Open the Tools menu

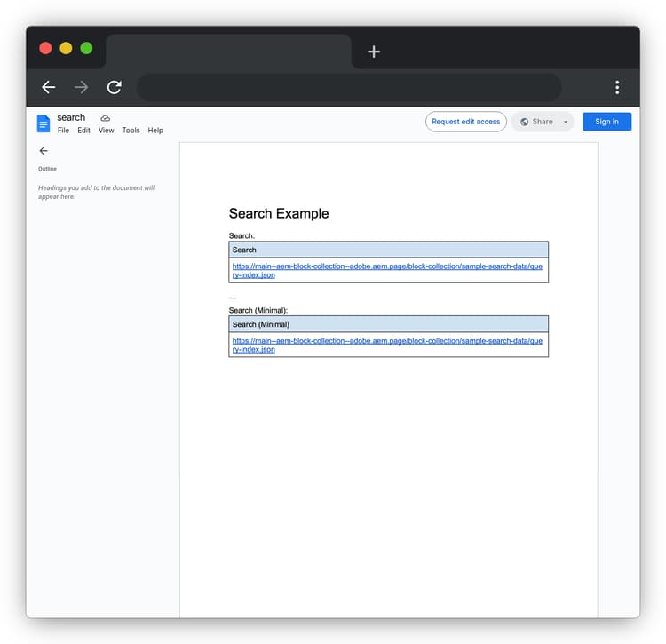[x=131, y=131]
